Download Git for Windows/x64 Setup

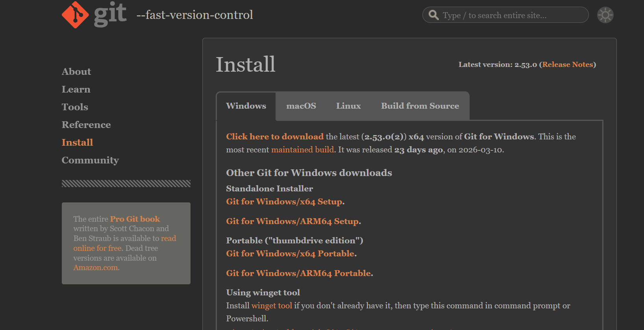(x=284, y=202)
